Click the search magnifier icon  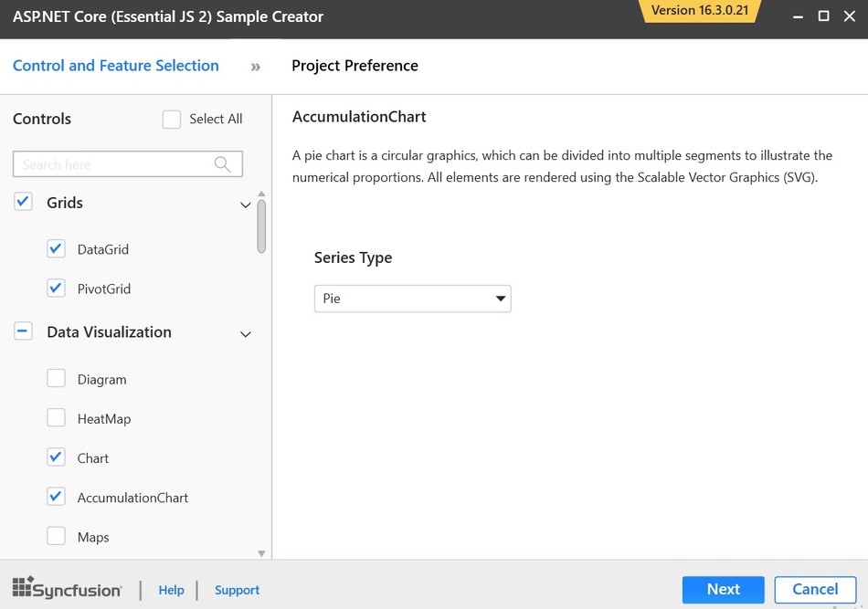click(x=223, y=164)
